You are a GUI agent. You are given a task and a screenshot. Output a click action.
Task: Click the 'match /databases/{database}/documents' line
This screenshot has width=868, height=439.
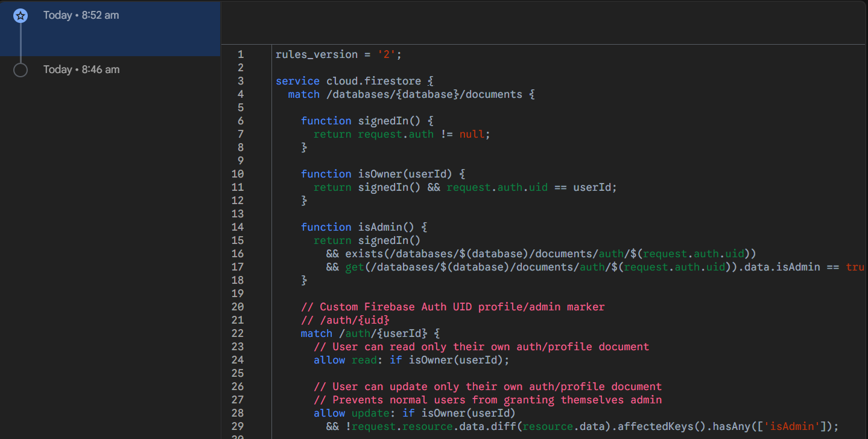coord(411,94)
